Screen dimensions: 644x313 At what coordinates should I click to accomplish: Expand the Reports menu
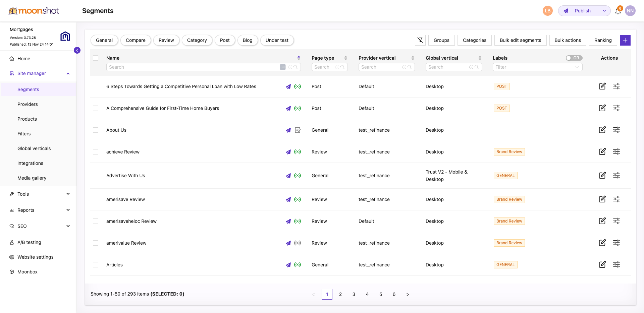(68, 210)
